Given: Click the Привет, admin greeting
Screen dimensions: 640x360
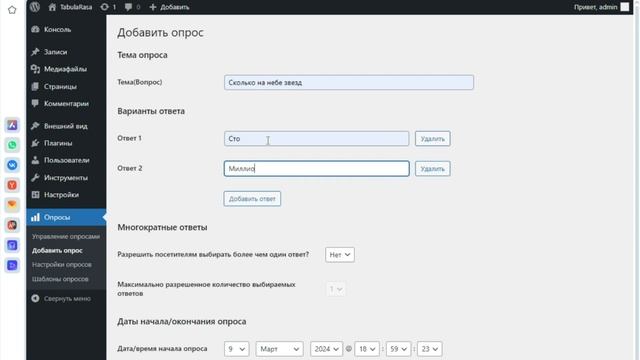Looking at the screenshot, I should 596,7.
